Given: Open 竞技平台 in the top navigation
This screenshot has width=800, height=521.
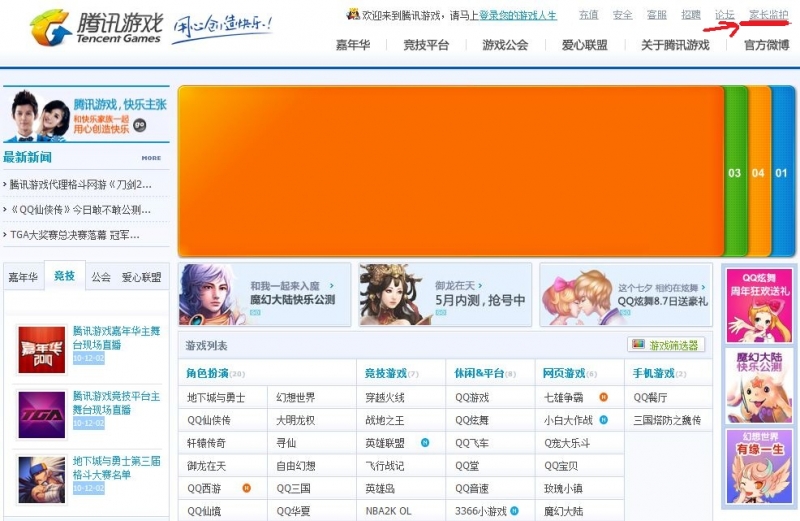Looking at the screenshot, I should [x=426, y=45].
